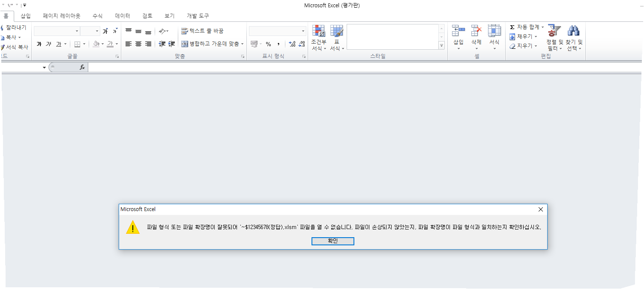This screenshot has width=644, height=289.
Task: Click the Cut (잘라내기) button
Action: 14,27
